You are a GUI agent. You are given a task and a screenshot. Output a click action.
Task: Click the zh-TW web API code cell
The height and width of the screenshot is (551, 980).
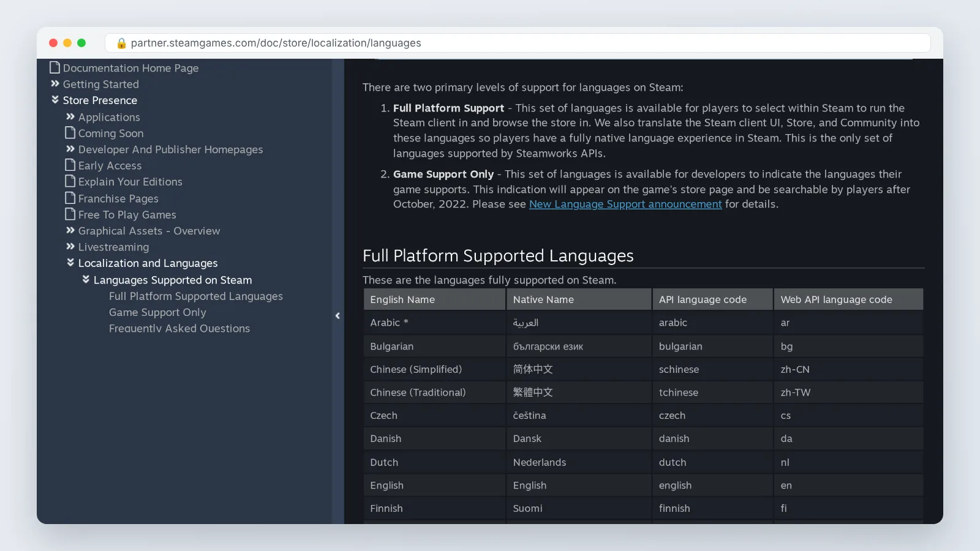point(848,392)
